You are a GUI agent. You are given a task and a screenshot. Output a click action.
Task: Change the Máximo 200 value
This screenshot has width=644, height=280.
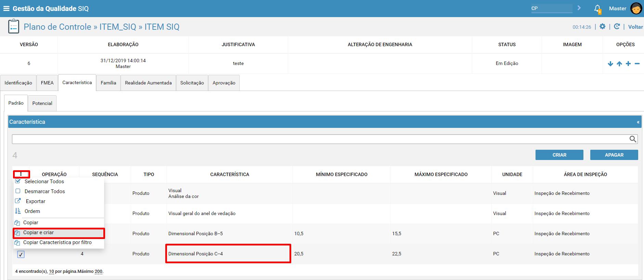(x=99, y=271)
